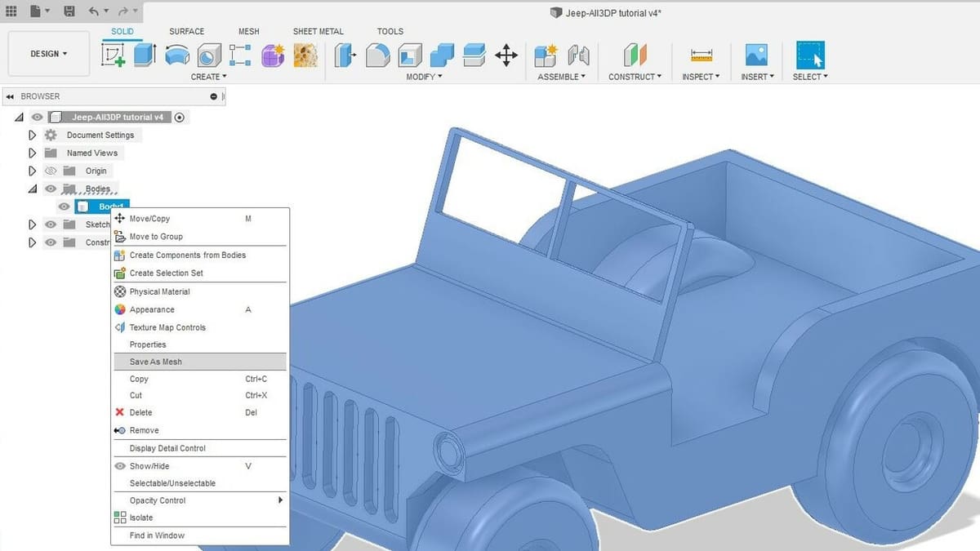Open the Construct dropdown menu
The height and width of the screenshot is (551, 980).
[x=635, y=77]
